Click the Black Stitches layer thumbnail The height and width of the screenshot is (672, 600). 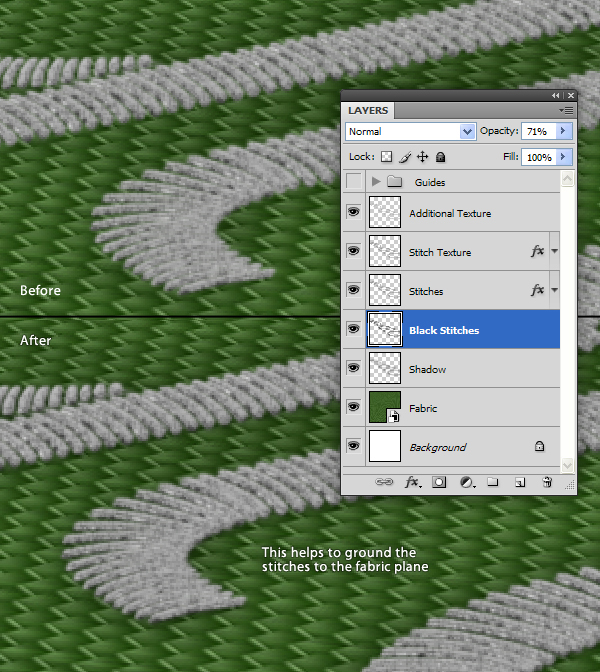[385, 329]
